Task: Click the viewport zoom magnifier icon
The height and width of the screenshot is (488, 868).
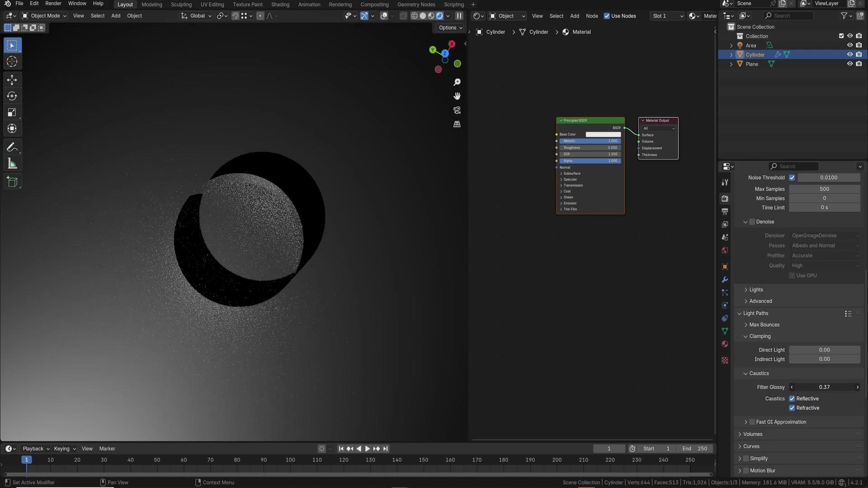Action: [457, 82]
